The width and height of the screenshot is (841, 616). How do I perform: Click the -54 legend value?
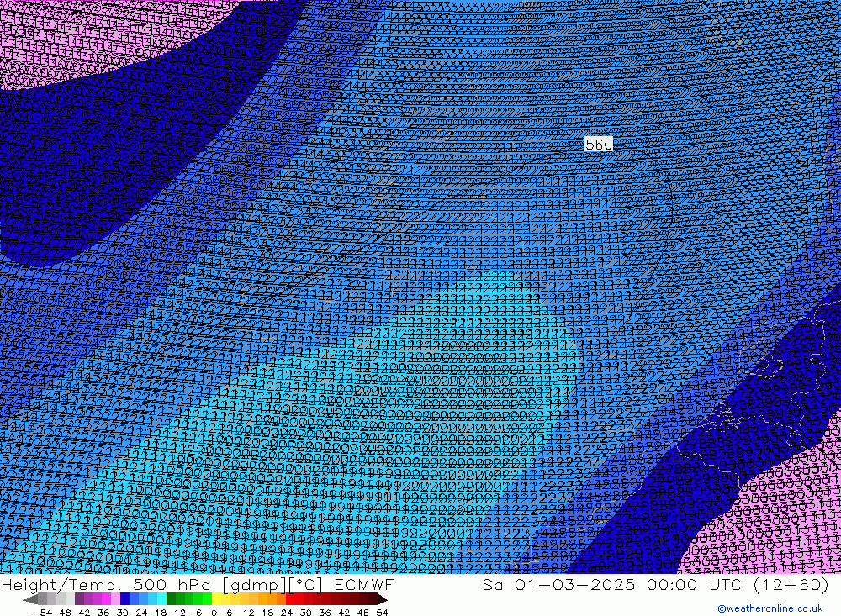(41, 613)
